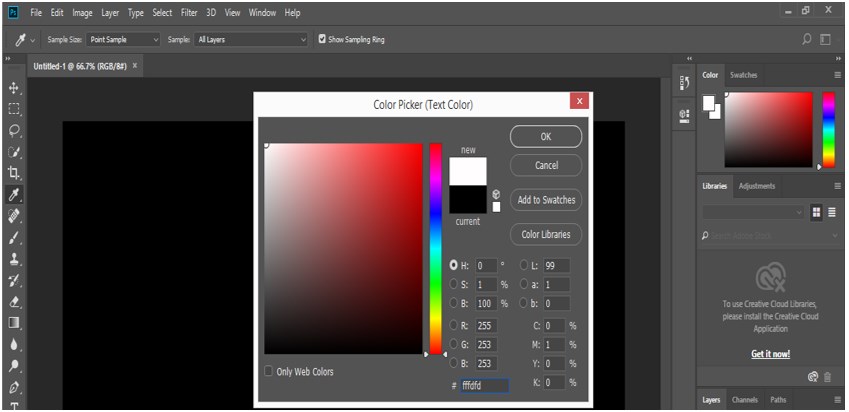Open the Color panel options menu

point(838,75)
